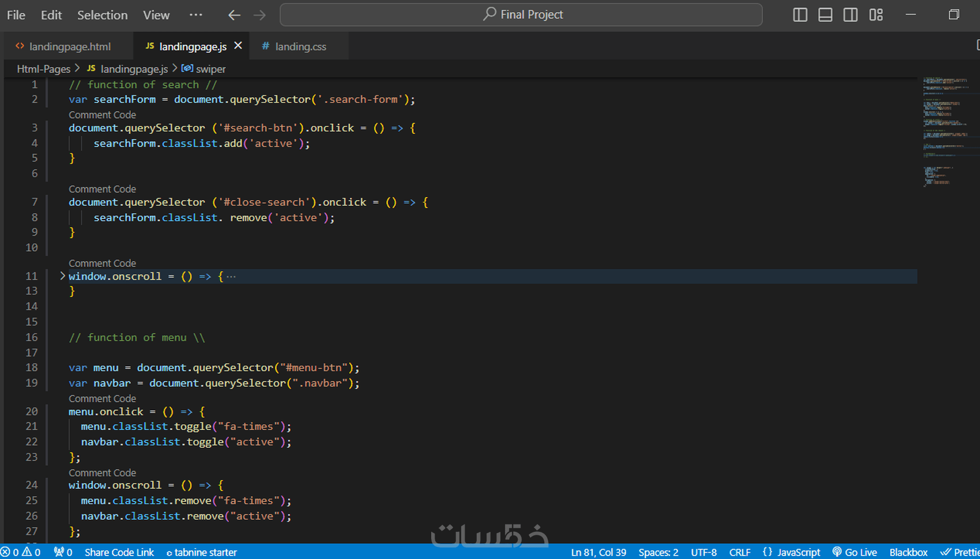Toggle the primary sidebar visibility
The width and height of the screenshot is (980, 559).
point(800,14)
